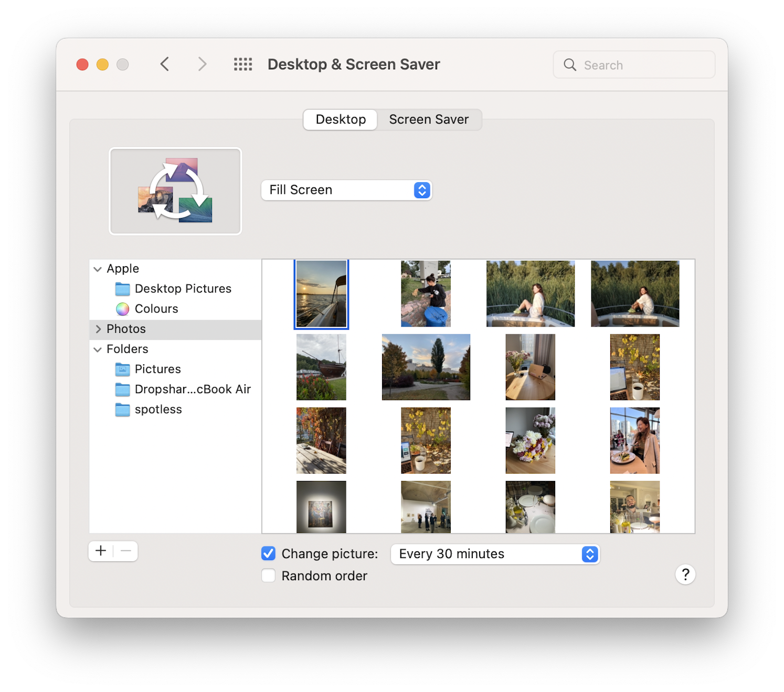Select the Desktop Pictures folder icon

(x=122, y=288)
